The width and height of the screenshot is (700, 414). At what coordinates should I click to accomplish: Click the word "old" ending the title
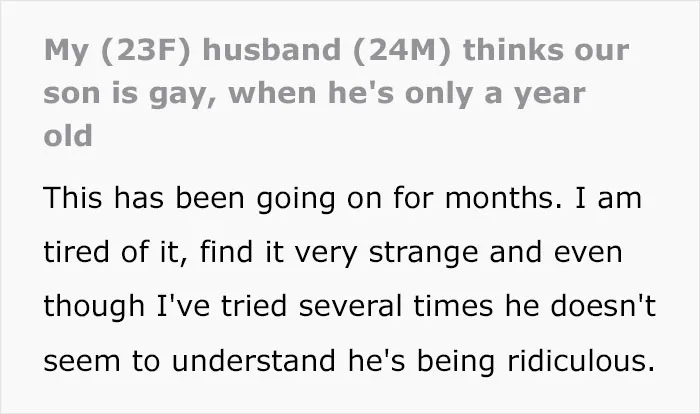[68, 135]
